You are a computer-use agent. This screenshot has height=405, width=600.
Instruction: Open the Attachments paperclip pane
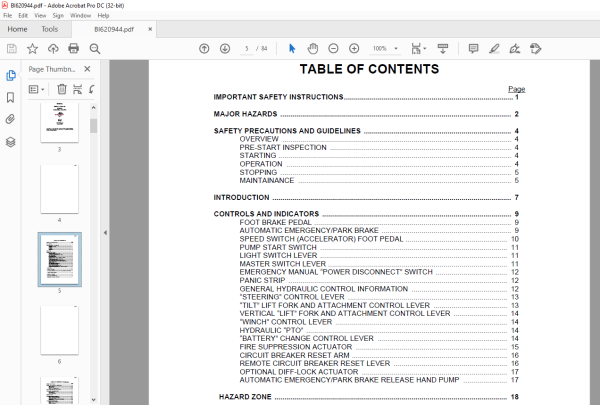(11, 119)
